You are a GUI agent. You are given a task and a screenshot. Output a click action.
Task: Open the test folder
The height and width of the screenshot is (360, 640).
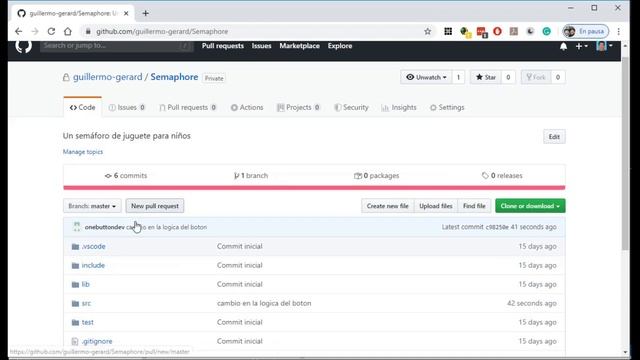coord(87,322)
